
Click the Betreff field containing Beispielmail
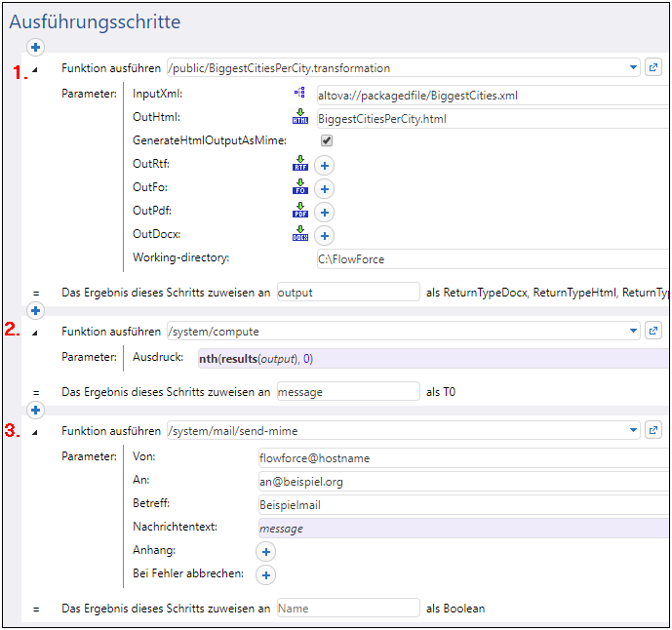coord(458,505)
